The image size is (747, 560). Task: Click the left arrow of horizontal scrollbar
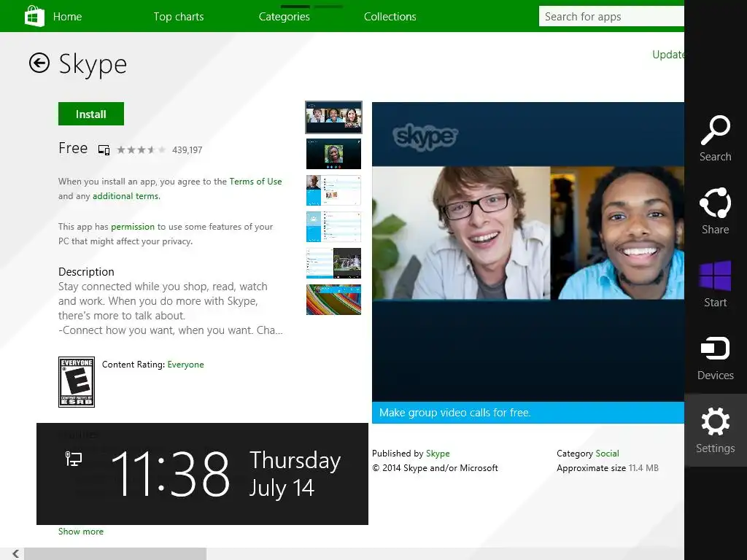pos(15,553)
